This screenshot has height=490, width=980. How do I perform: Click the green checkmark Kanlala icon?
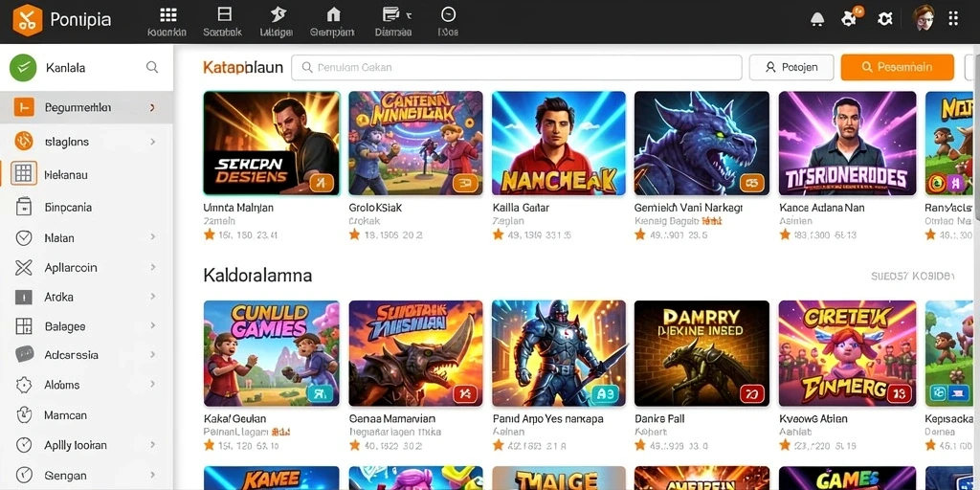point(23,68)
